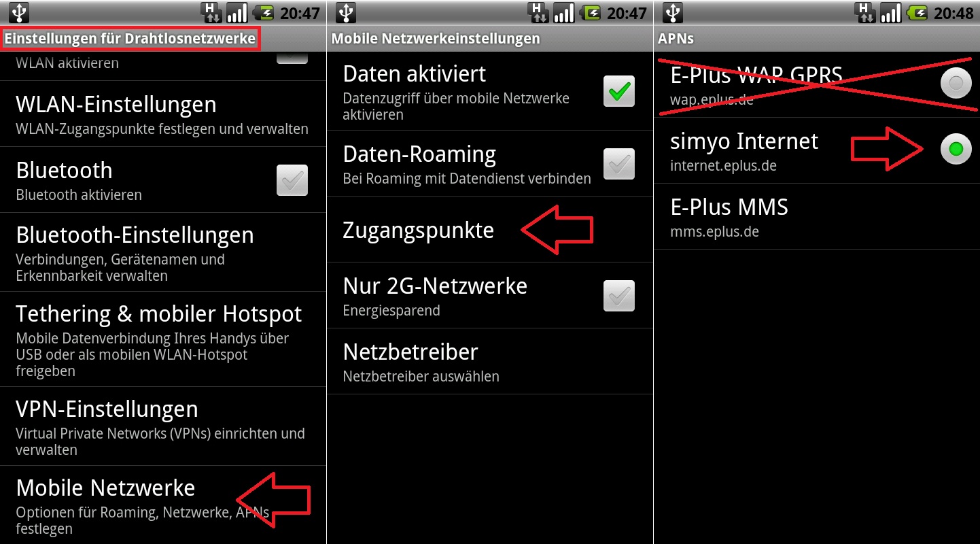Enable the Daten-Roaming checkbox

(619, 164)
